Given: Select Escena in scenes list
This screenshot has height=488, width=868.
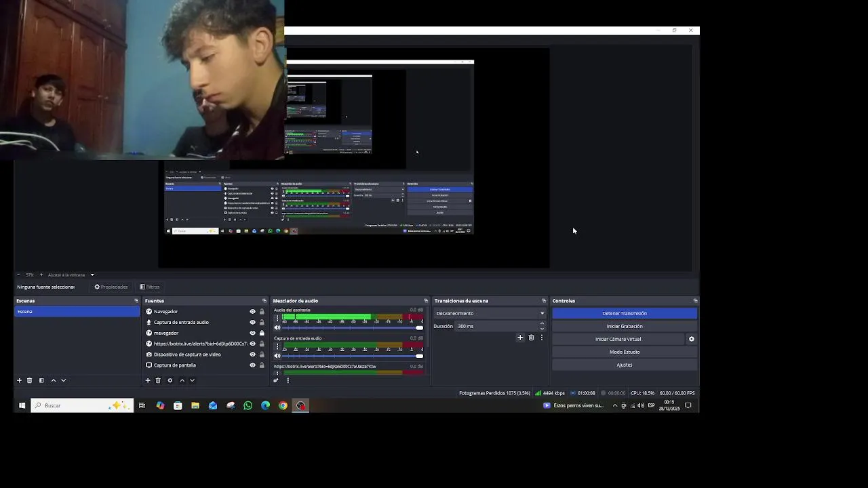Looking at the screenshot, I should (77, 312).
